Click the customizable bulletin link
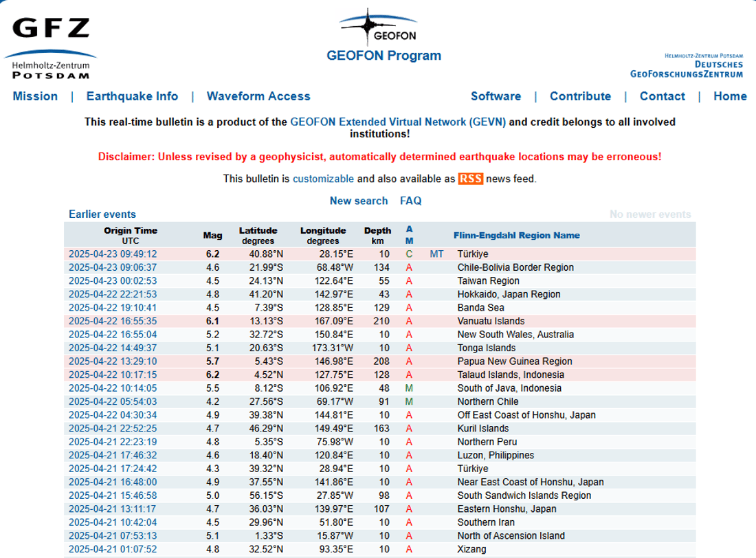This screenshot has height=558, width=756. (x=323, y=179)
